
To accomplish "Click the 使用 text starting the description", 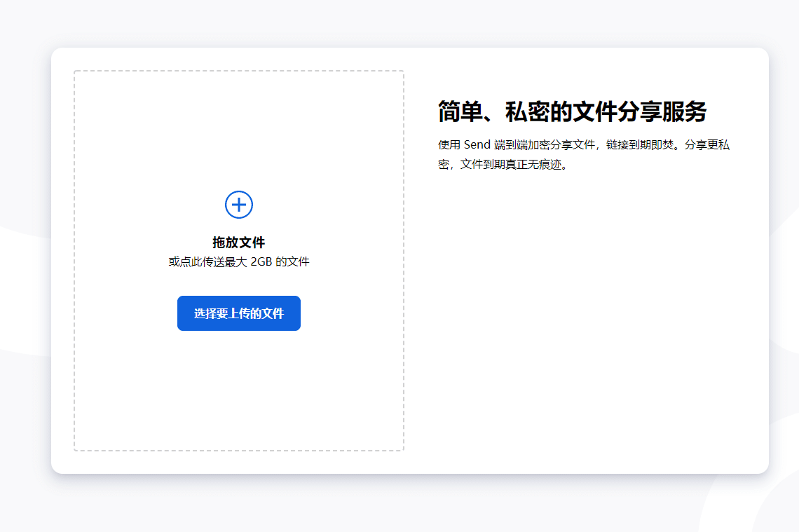I will (449, 145).
